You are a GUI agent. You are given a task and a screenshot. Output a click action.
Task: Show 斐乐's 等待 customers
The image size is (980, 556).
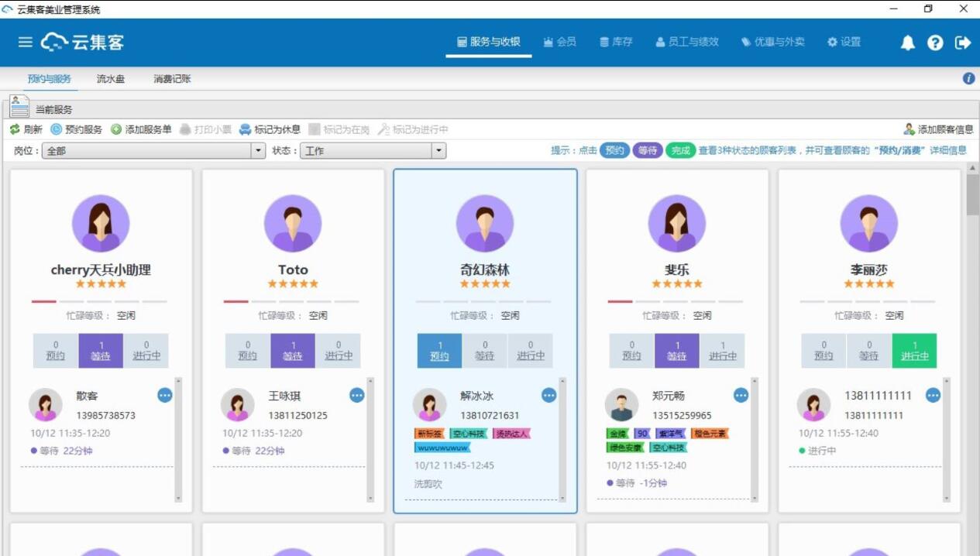point(677,351)
